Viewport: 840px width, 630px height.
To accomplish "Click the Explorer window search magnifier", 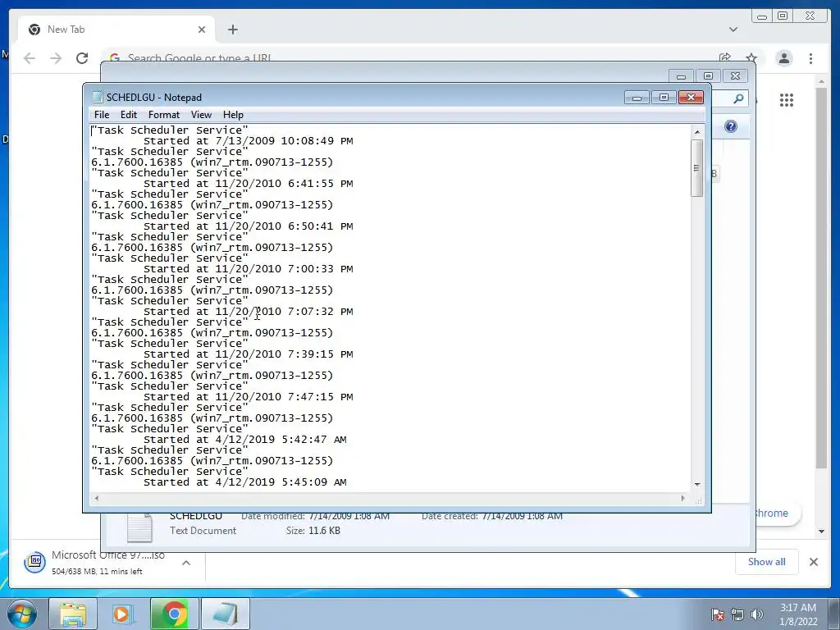I will pos(738,98).
